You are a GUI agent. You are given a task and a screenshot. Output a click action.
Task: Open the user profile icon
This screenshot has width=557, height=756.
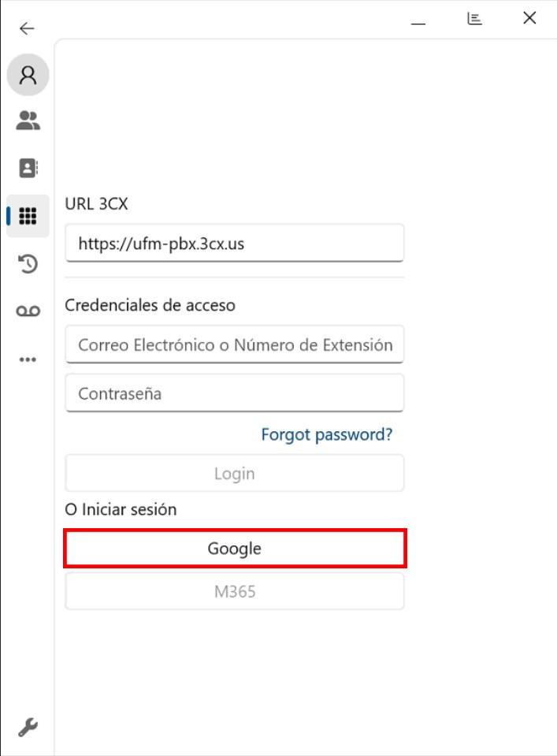pos(28,75)
